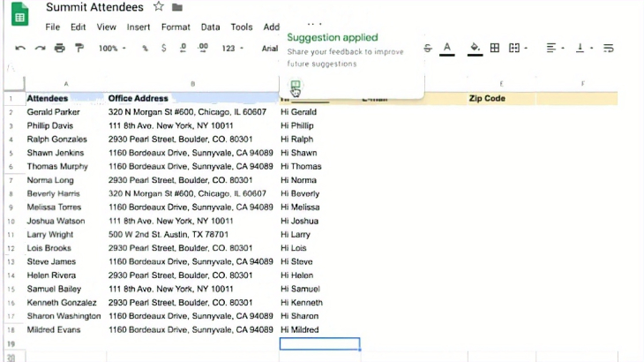Select cell containing Sharon Washington
This screenshot has width=644, height=362.
65,316
